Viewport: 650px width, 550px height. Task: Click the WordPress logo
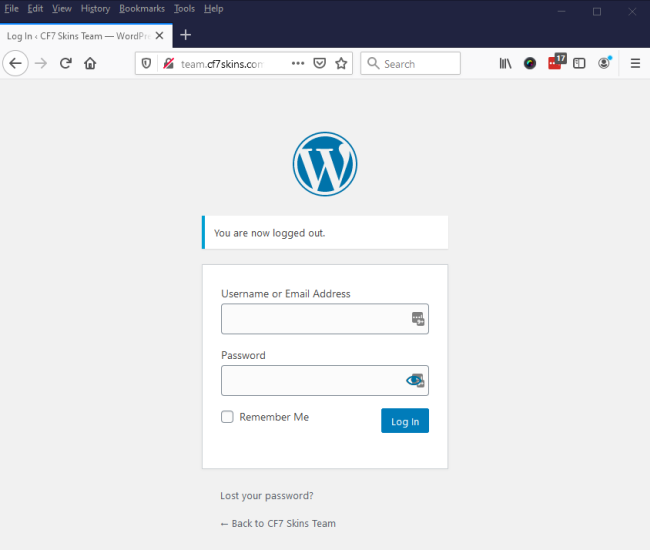click(325, 163)
